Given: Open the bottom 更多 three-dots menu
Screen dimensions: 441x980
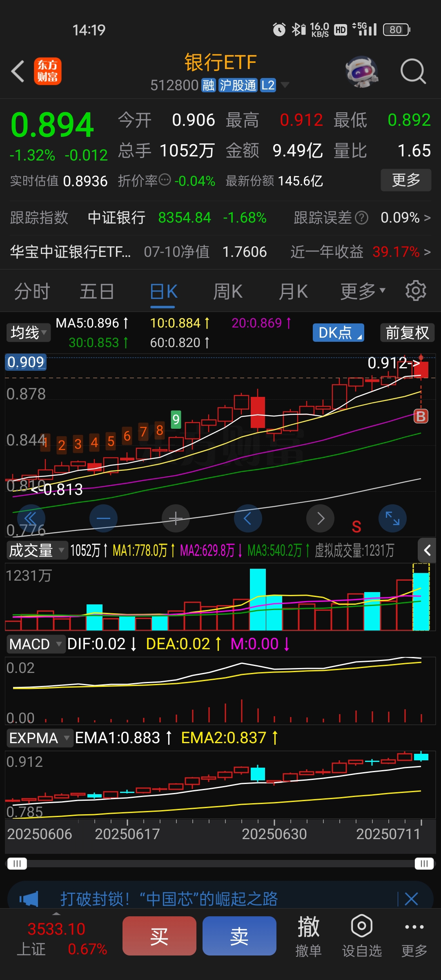Looking at the screenshot, I should (414, 936).
